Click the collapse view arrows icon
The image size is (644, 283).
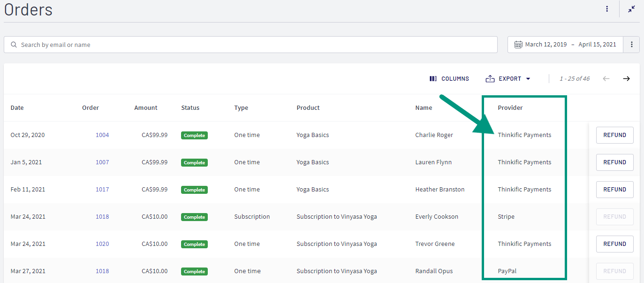(x=632, y=9)
